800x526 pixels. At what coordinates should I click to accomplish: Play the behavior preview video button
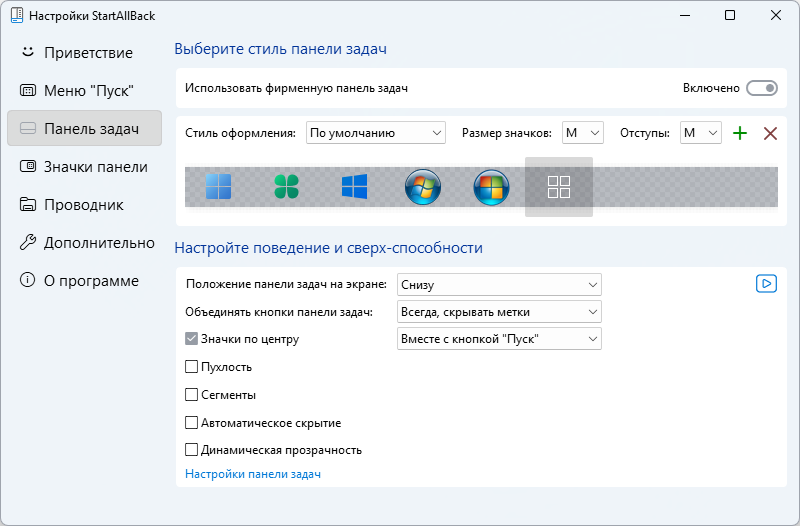coord(766,284)
